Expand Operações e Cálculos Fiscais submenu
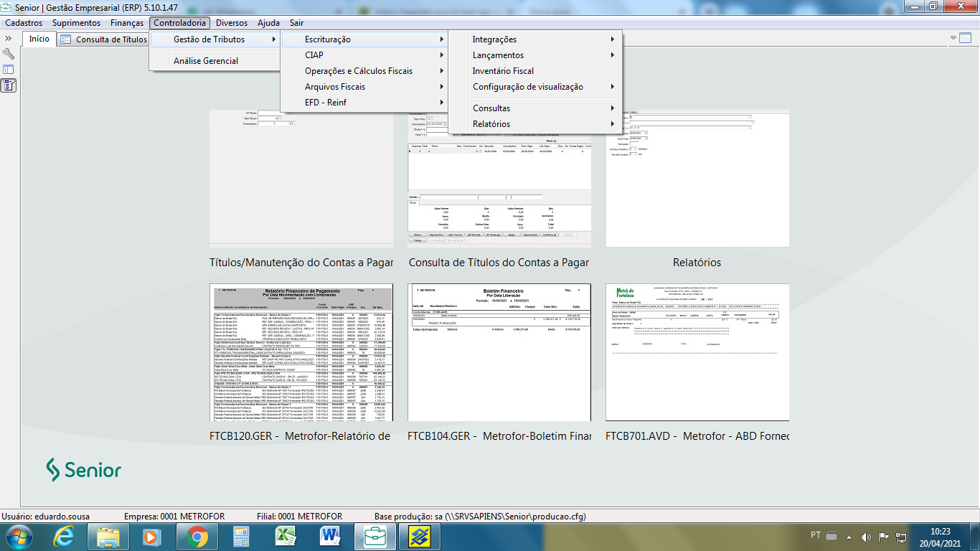 pyautogui.click(x=364, y=71)
